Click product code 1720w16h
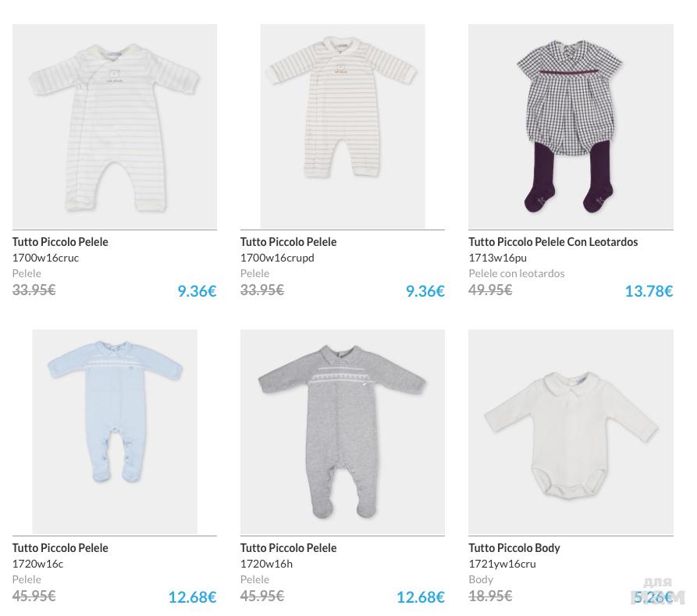The width and height of the screenshot is (697, 616). pos(266,564)
